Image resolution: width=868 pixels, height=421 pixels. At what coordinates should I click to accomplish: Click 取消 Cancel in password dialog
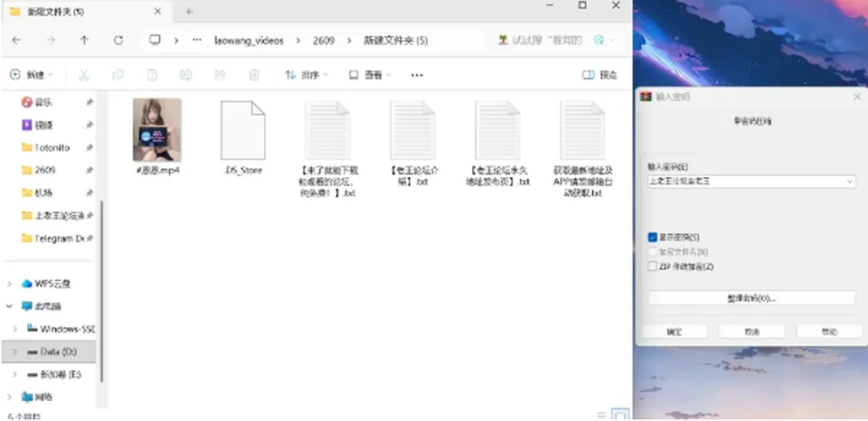pyautogui.click(x=751, y=332)
